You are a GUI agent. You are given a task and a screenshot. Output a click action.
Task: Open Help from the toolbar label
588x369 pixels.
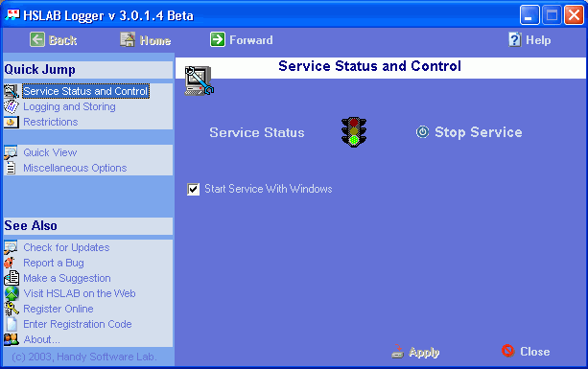coord(538,40)
